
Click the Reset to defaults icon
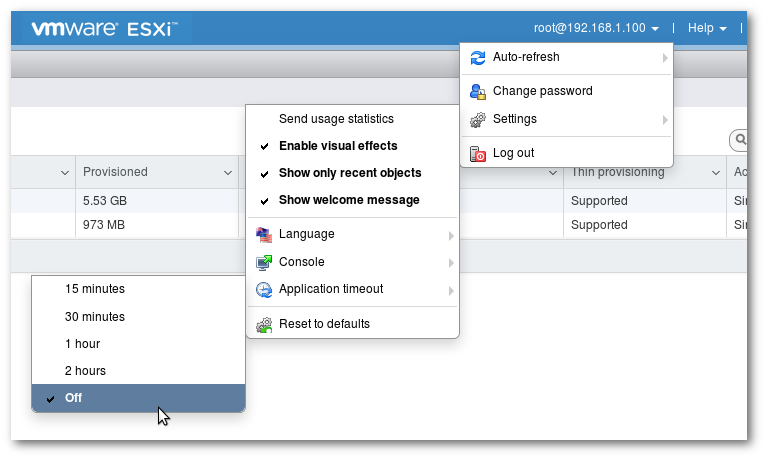264,324
